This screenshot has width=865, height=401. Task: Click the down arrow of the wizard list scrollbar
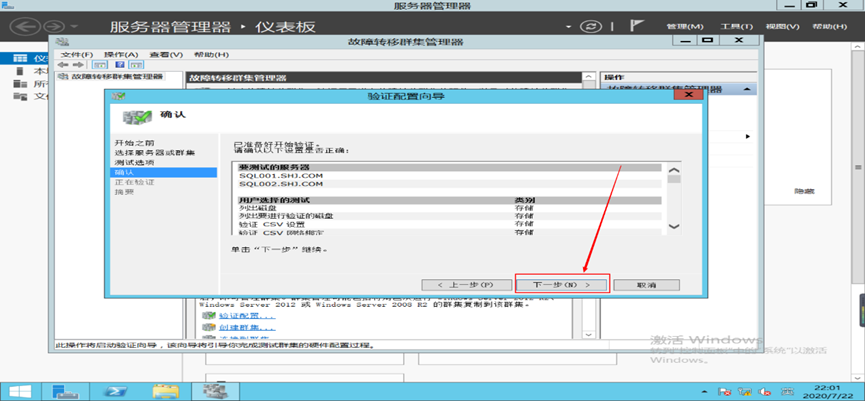point(674,226)
